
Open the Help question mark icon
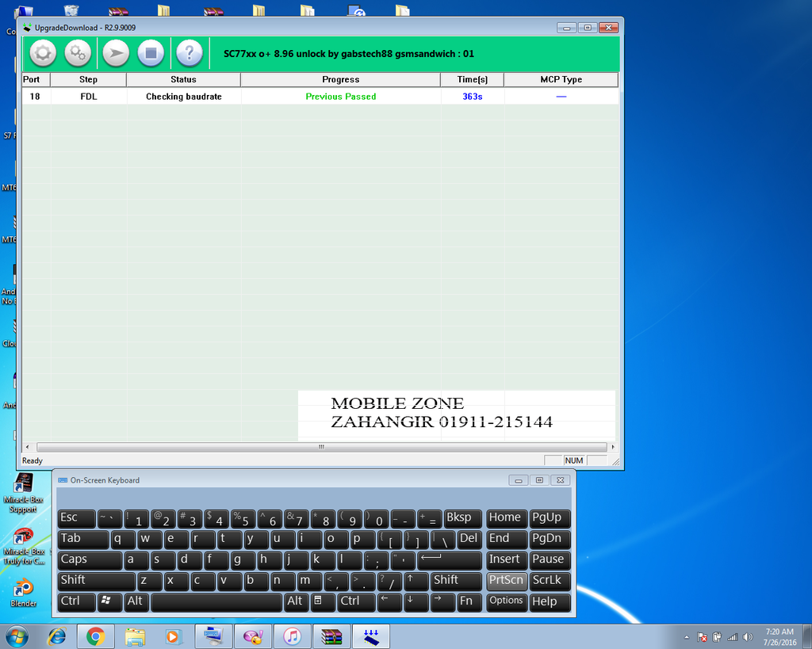pos(189,54)
